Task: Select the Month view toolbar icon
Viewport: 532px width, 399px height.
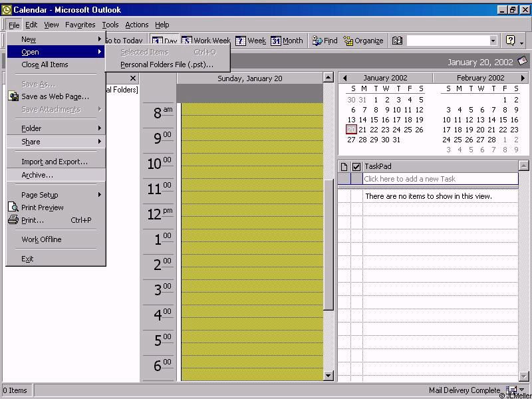Action: pyautogui.click(x=276, y=41)
